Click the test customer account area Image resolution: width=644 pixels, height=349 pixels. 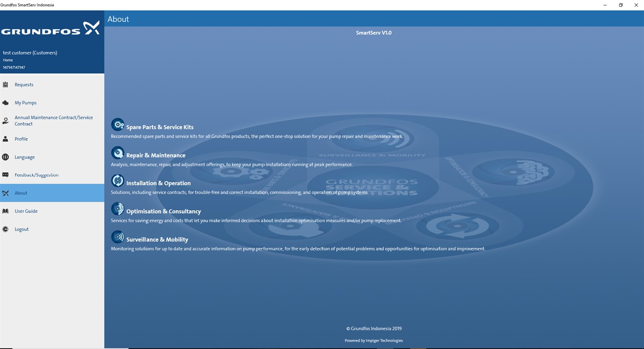click(29, 52)
